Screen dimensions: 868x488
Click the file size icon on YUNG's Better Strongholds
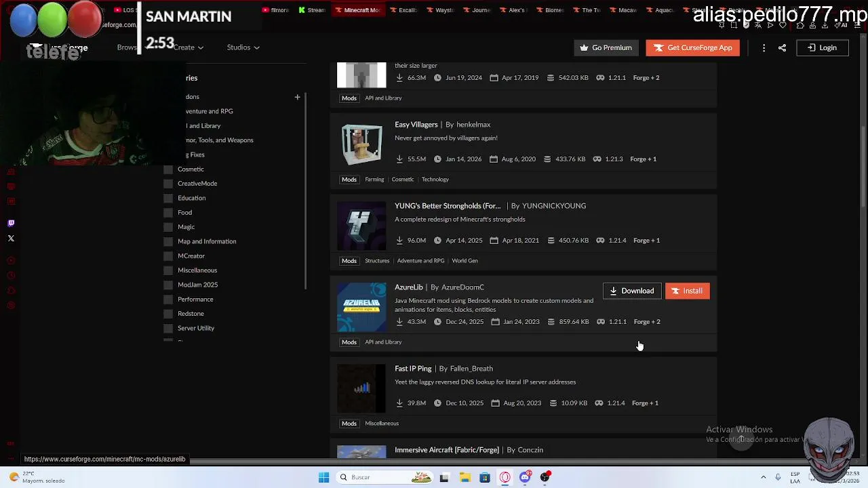pyautogui.click(x=551, y=240)
